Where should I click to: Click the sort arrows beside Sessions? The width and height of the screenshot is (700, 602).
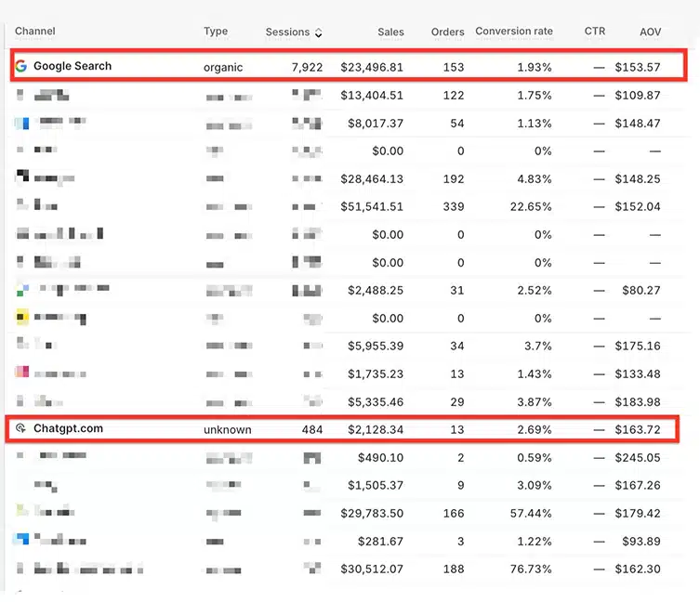coord(319,33)
